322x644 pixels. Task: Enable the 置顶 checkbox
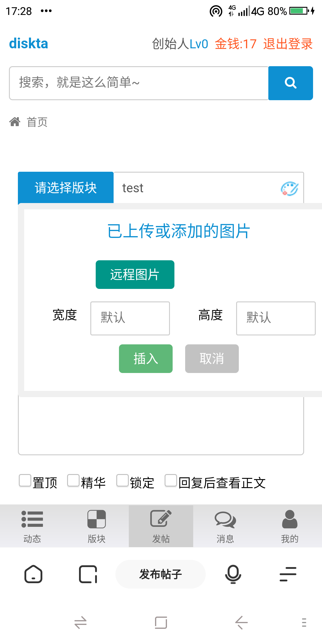tap(25, 481)
